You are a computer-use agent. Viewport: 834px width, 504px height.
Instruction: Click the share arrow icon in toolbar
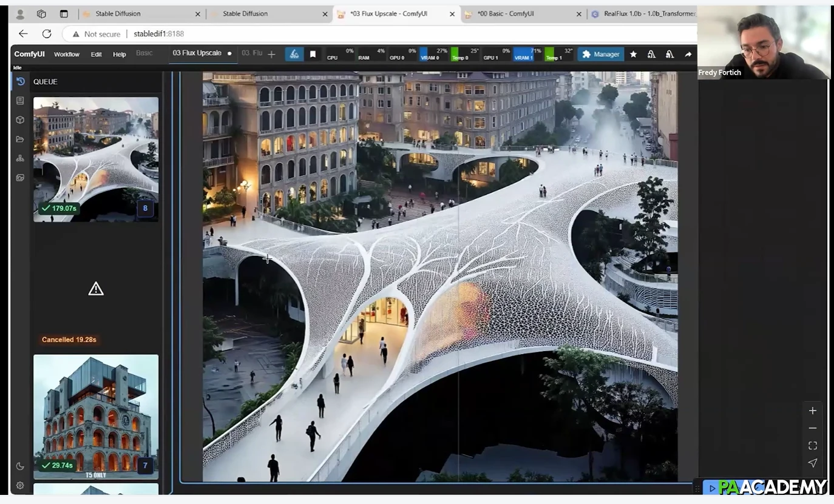coord(688,54)
